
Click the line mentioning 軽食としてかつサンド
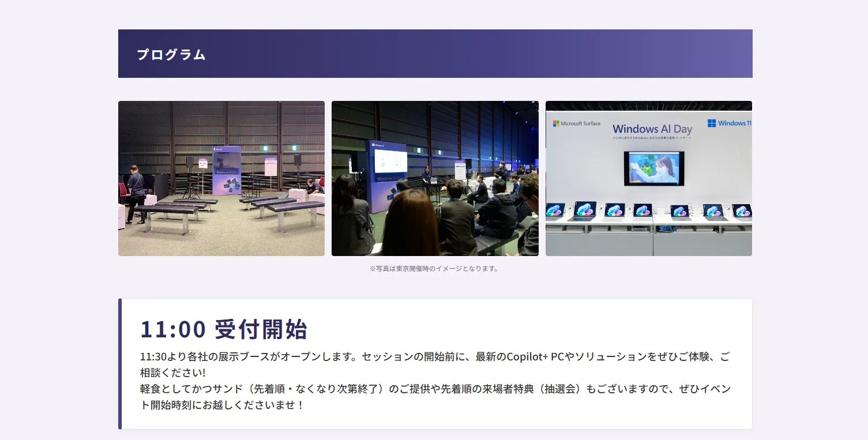click(435, 397)
